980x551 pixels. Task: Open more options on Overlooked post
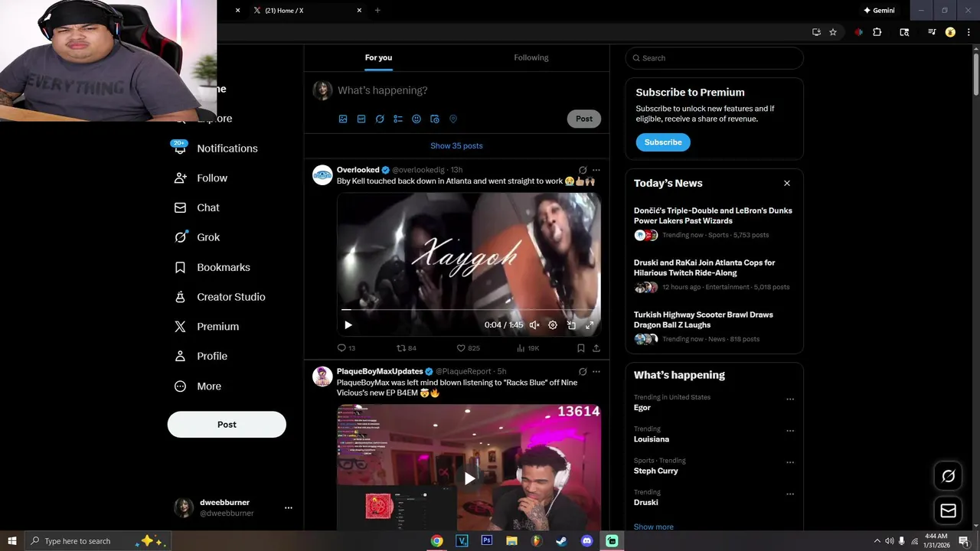point(596,170)
